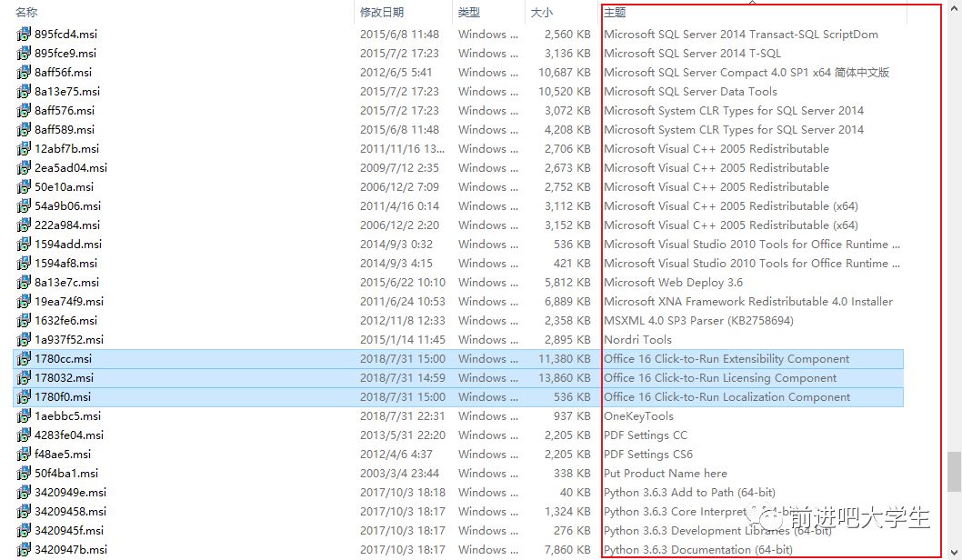Click the scrollbar thumb on the right
The width and height of the screenshot is (962, 560).
click(x=954, y=472)
